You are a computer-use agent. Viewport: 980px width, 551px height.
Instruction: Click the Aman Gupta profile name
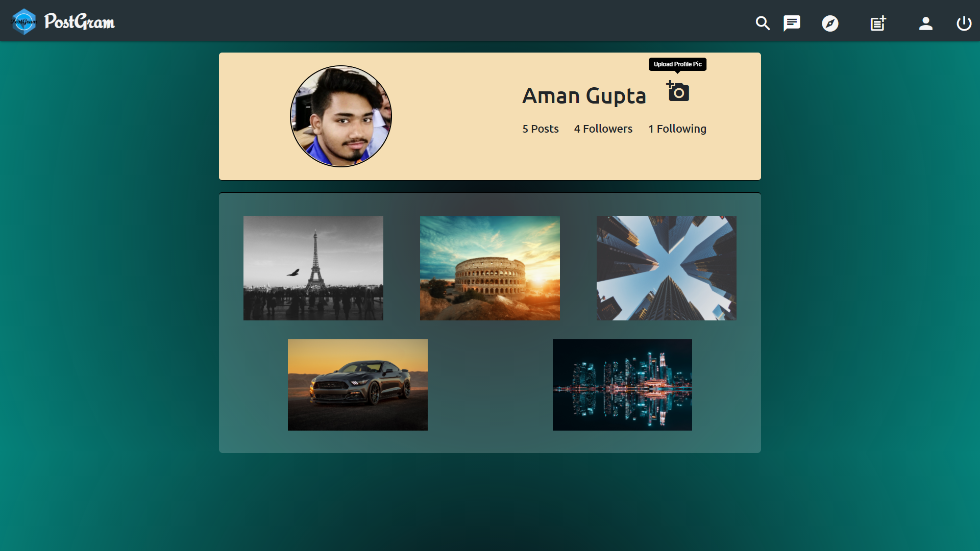click(584, 96)
